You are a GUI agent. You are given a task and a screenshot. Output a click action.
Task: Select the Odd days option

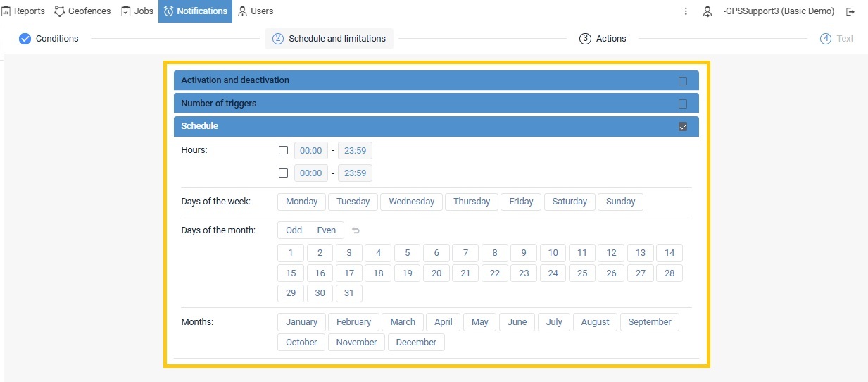point(294,230)
